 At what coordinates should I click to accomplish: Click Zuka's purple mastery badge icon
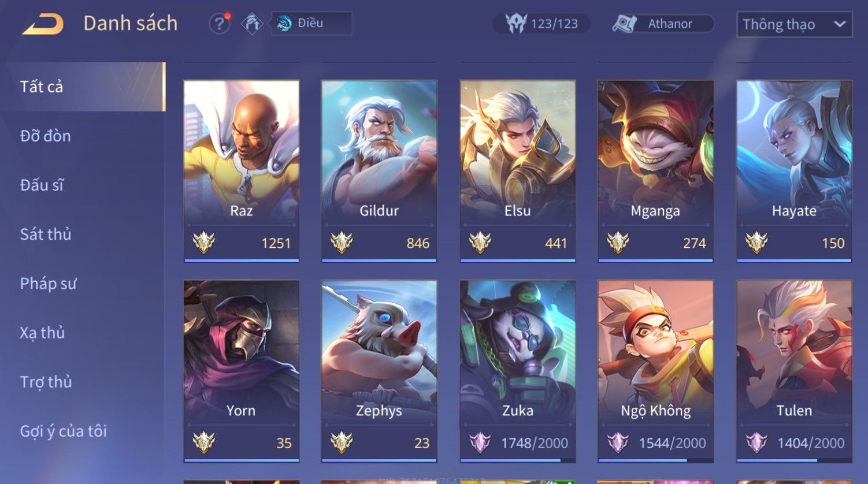click(480, 443)
